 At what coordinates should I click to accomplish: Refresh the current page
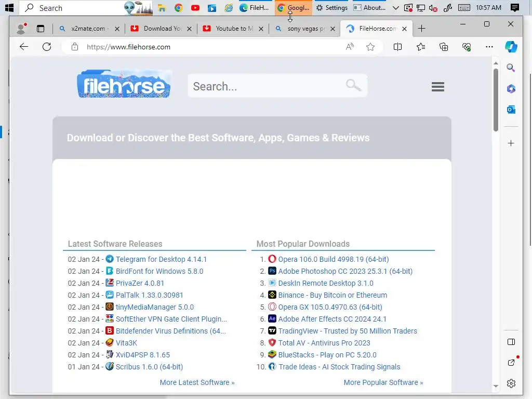[47, 47]
